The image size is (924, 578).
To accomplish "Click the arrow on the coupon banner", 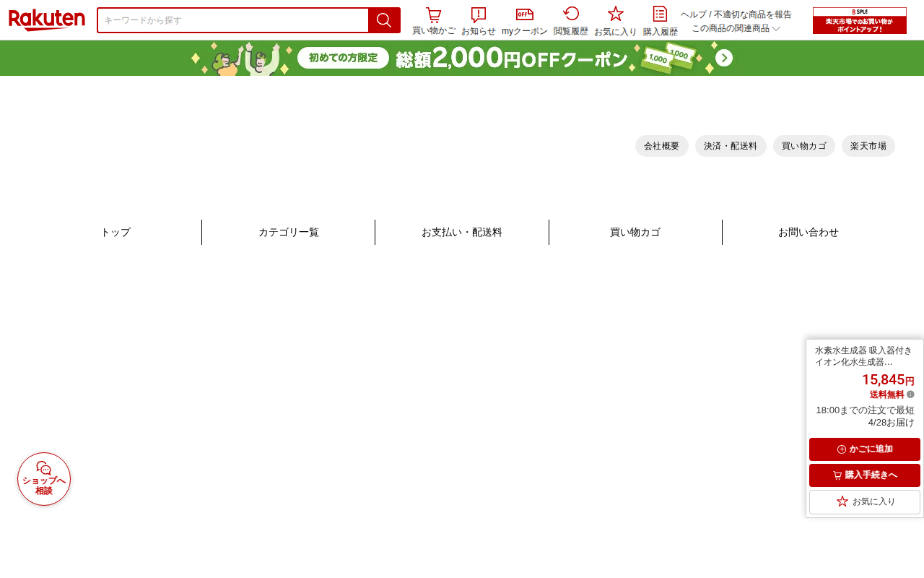I will (x=724, y=58).
